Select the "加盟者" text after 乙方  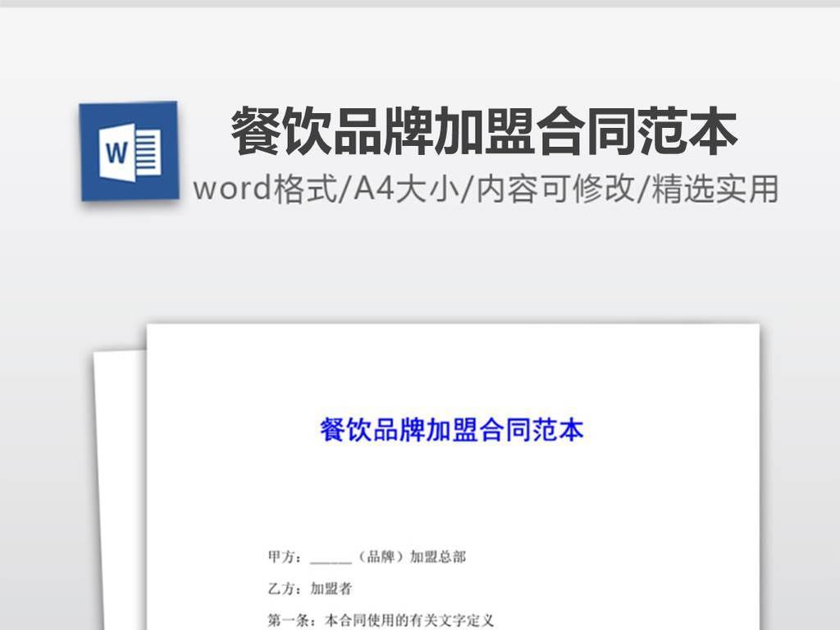pyautogui.click(x=331, y=589)
